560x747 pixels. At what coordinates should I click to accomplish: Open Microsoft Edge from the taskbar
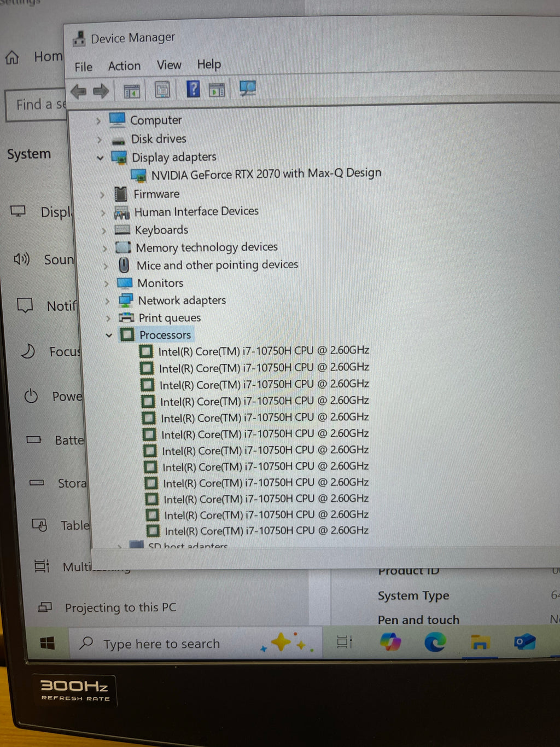pos(435,641)
